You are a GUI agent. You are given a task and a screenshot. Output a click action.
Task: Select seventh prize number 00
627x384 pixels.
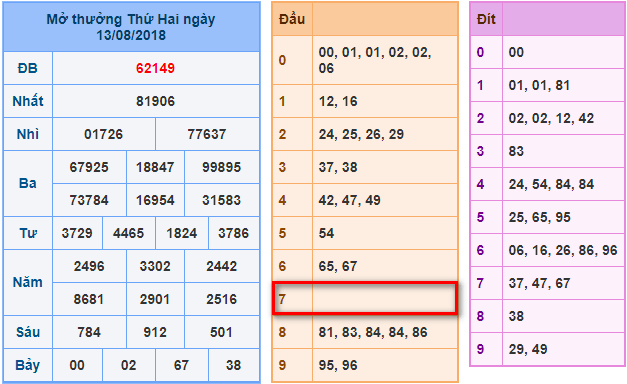pyautogui.click(x=77, y=365)
